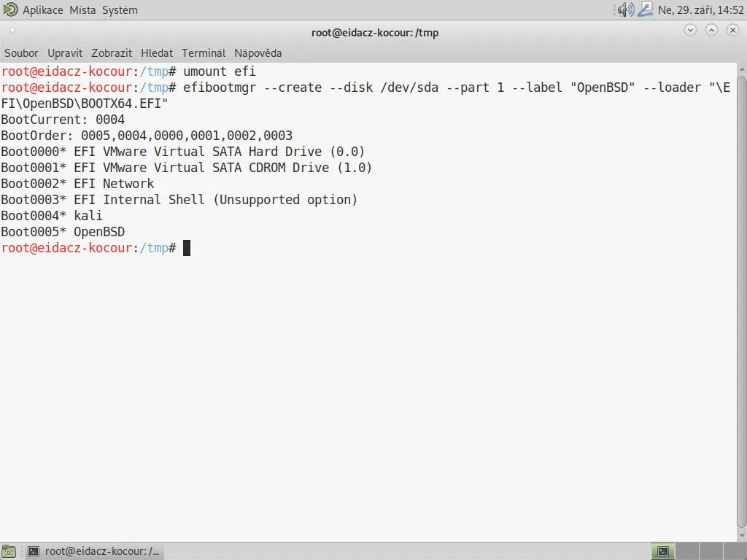Click the show desktop icon in bottom panel

[x=9, y=551]
